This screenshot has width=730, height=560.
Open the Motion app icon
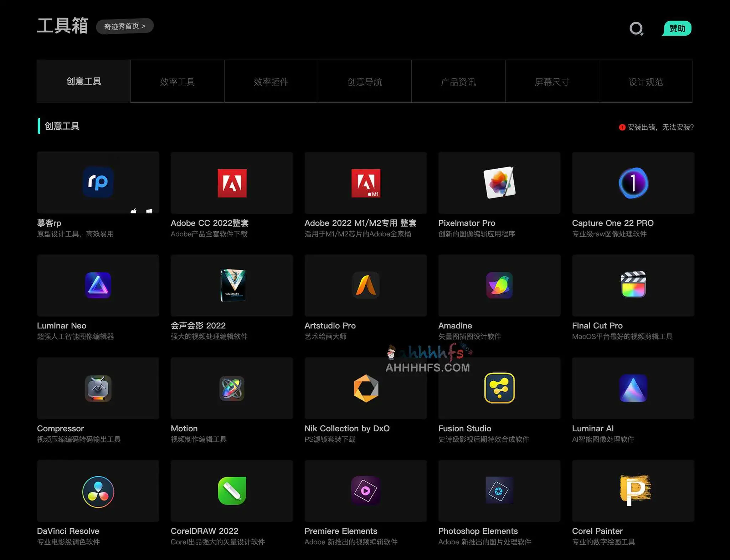232,388
